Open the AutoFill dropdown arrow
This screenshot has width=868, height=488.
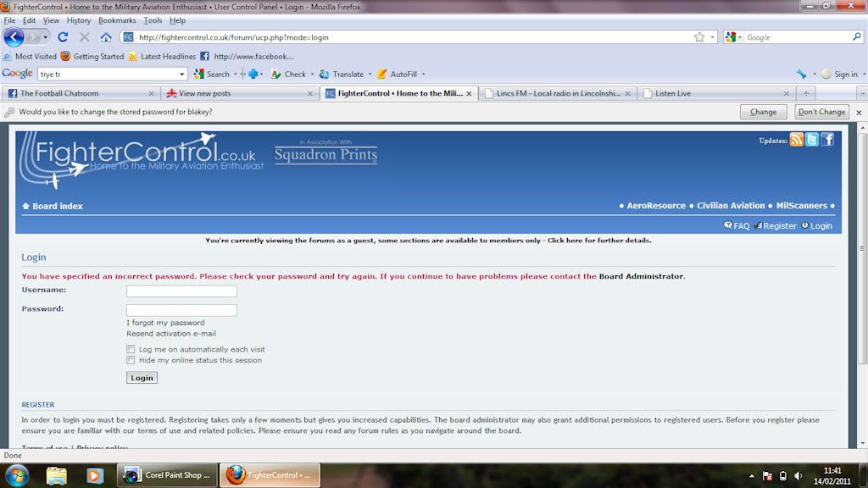pyautogui.click(x=423, y=74)
